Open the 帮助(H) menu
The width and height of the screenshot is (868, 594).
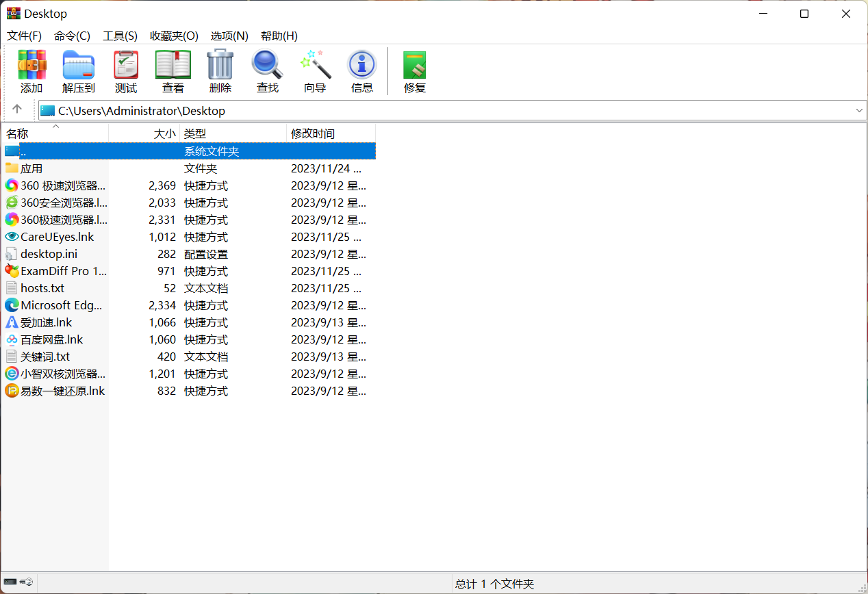pos(279,36)
